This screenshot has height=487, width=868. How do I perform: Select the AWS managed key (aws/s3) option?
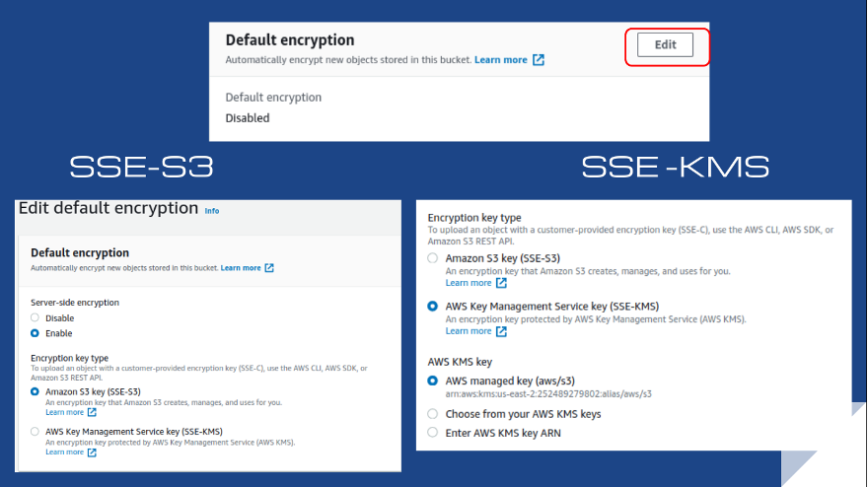pos(433,381)
